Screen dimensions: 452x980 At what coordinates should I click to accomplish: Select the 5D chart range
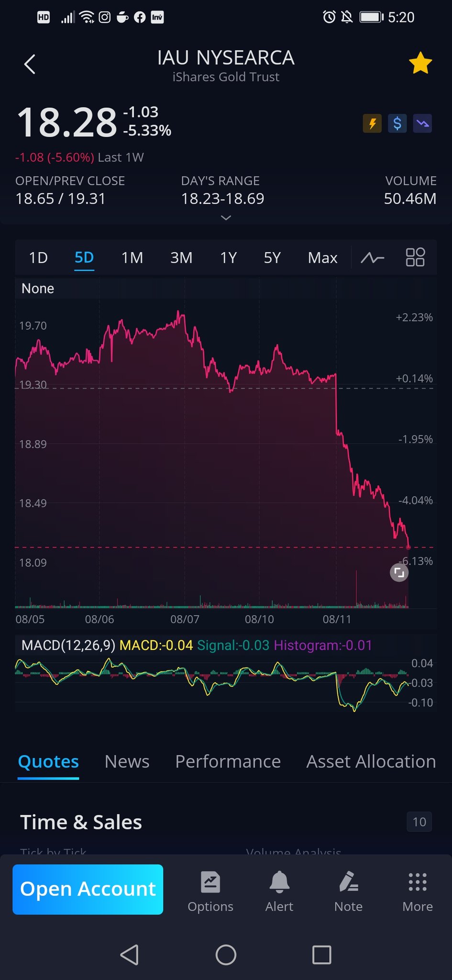(x=84, y=258)
